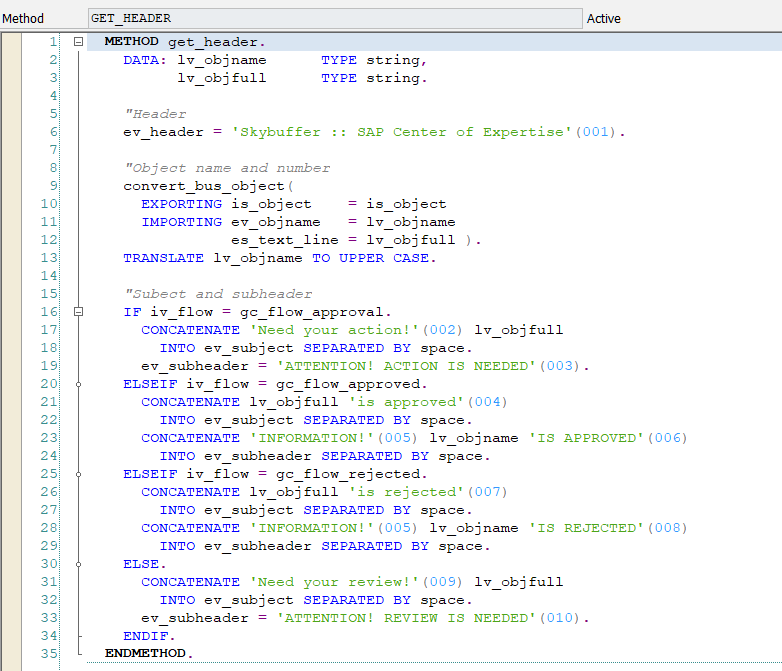This screenshot has width=782, height=671.
Task: Click 'ATTENTION! REVIEW IS NEEDED' string
Action: 406,618
